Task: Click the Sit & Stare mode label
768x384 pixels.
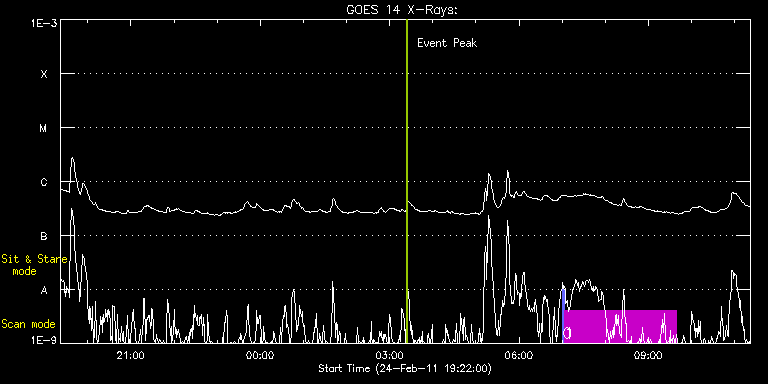Action: pyautogui.click(x=34, y=264)
